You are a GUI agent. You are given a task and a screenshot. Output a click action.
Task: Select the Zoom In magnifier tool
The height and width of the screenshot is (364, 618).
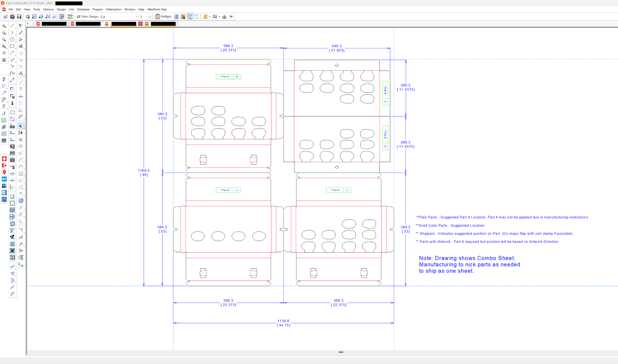4,26
